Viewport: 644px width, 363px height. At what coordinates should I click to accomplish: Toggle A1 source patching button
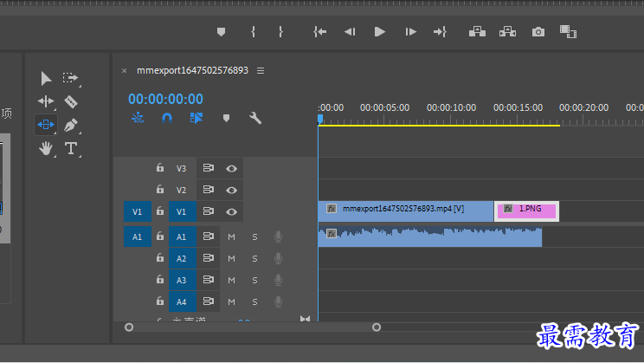click(x=137, y=237)
